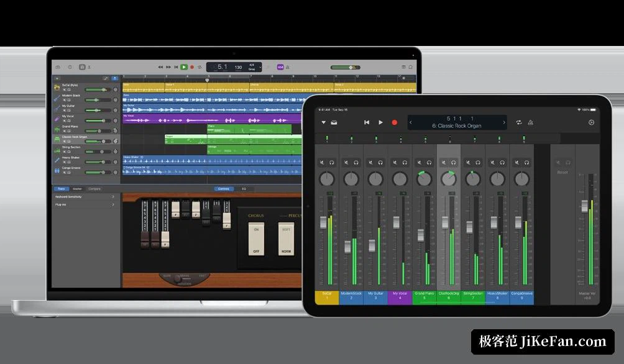Tap the red Record button on the iPad
The height and width of the screenshot is (364, 624).
click(x=395, y=122)
